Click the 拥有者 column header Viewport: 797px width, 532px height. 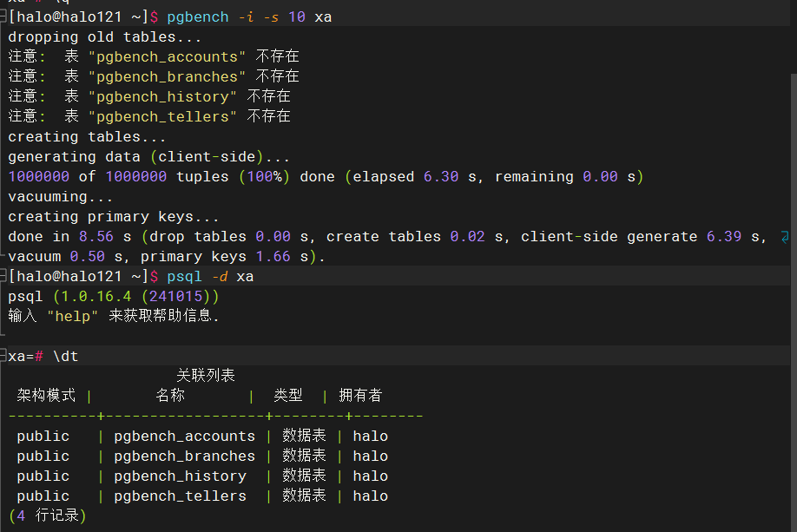(x=360, y=396)
